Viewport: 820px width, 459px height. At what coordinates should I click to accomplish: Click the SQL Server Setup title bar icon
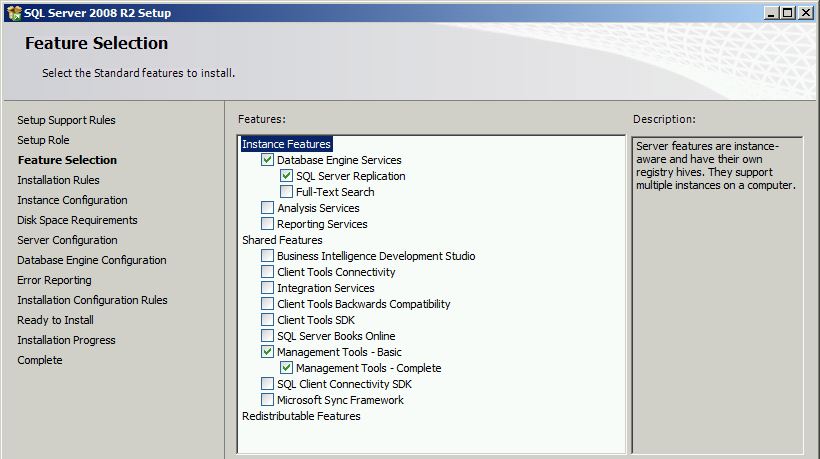pos(13,13)
